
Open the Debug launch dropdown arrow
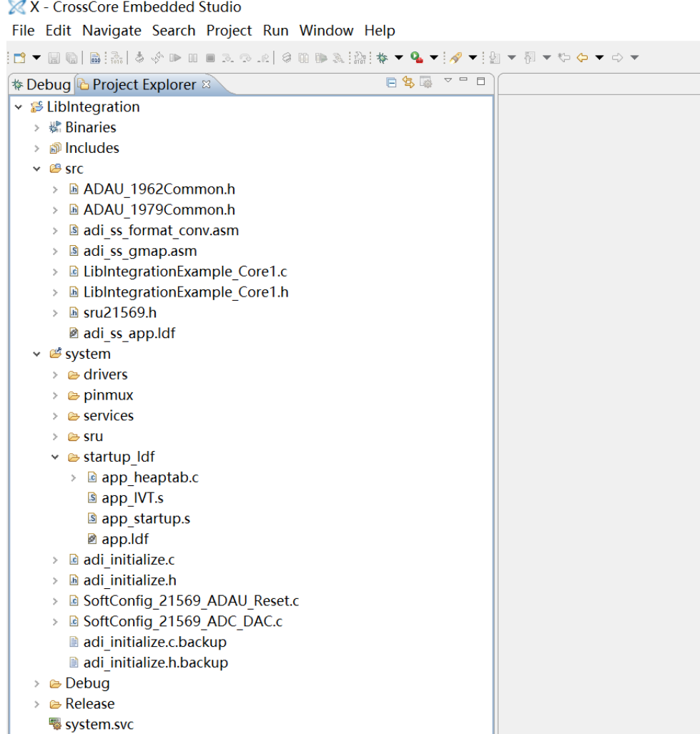click(399, 58)
